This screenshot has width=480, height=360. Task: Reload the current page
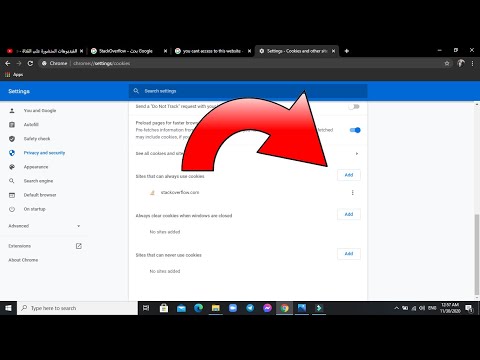pos(30,63)
